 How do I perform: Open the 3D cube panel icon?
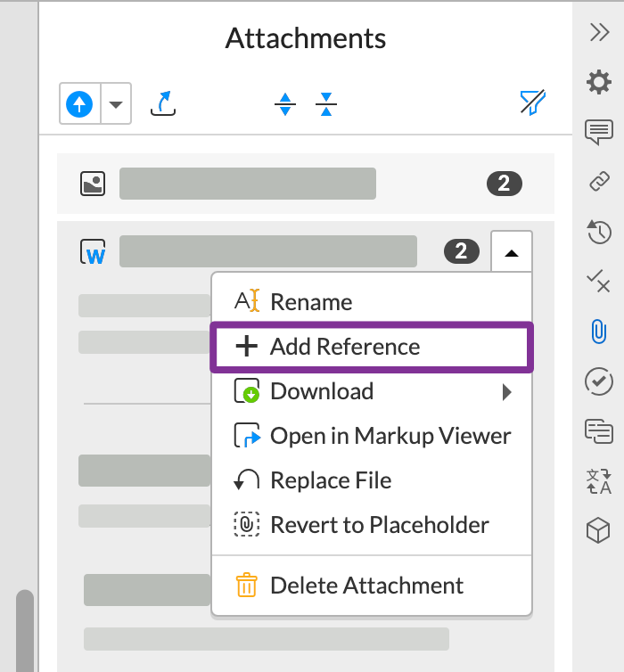(598, 531)
